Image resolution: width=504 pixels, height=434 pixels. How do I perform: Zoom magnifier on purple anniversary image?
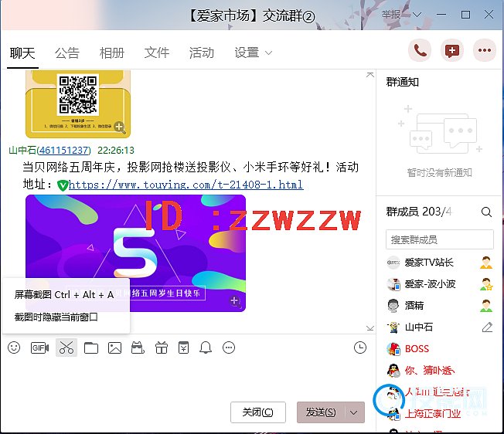(x=235, y=301)
